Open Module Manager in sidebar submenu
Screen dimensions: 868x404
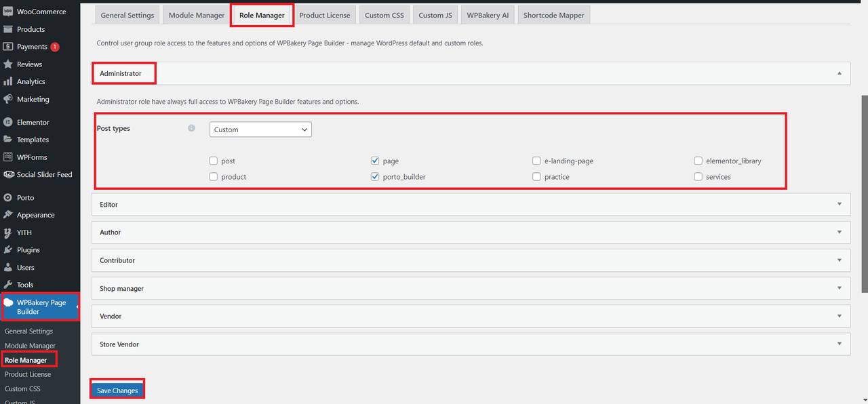tap(30, 346)
